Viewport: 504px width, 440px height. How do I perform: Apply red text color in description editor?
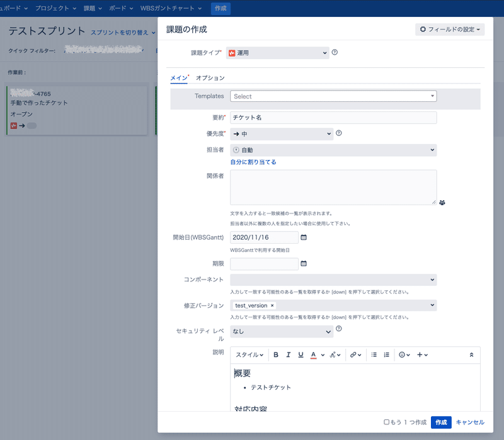coord(313,355)
